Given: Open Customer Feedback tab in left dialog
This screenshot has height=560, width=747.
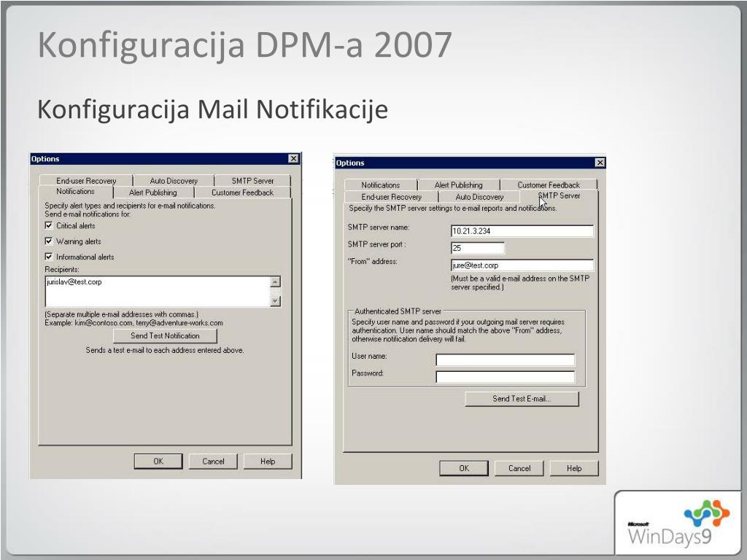Looking at the screenshot, I should tap(242, 192).
